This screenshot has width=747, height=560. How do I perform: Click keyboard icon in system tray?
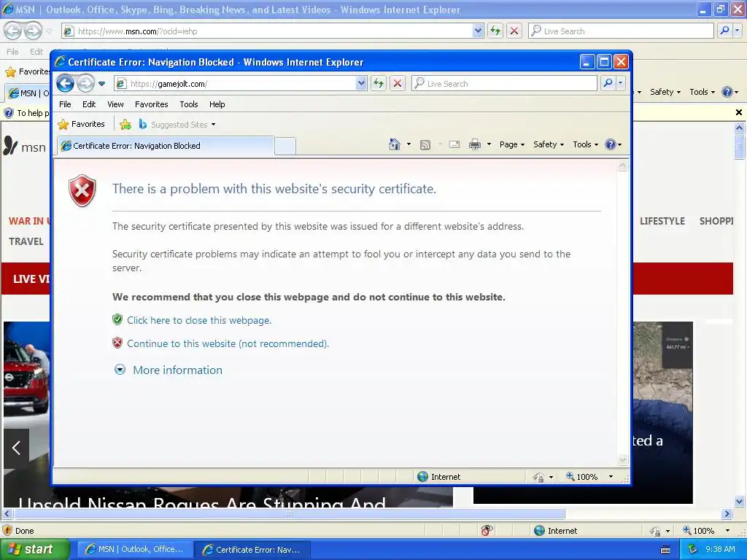[x=665, y=550]
